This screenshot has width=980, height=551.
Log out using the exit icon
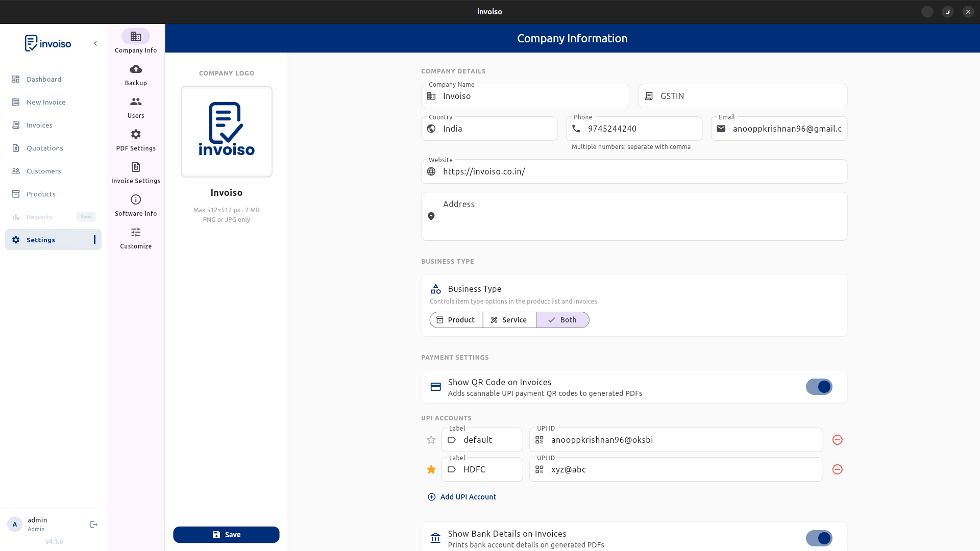tap(94, 524)
